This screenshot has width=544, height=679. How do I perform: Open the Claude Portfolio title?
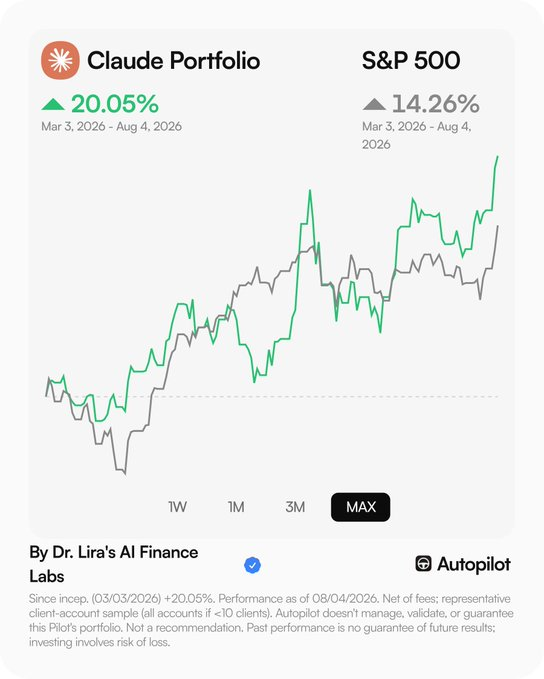[x=174, y=60]
